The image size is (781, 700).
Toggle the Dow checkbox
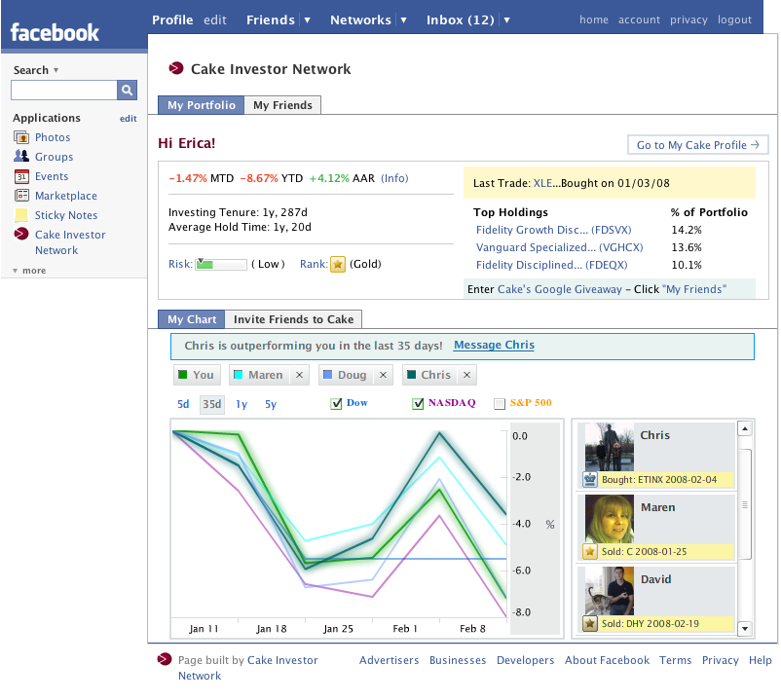pos(336,403)
